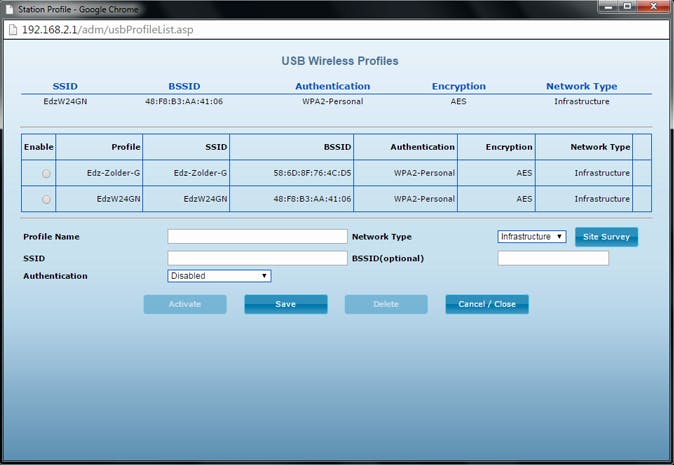Open the Authentication Disabled dropdown

[219, 276]
